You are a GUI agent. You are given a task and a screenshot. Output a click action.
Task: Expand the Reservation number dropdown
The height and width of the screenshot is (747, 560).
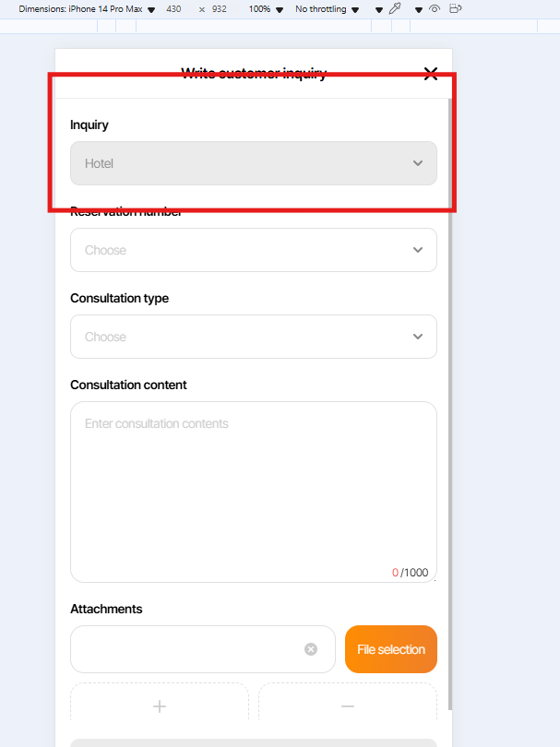coord(254,250)
